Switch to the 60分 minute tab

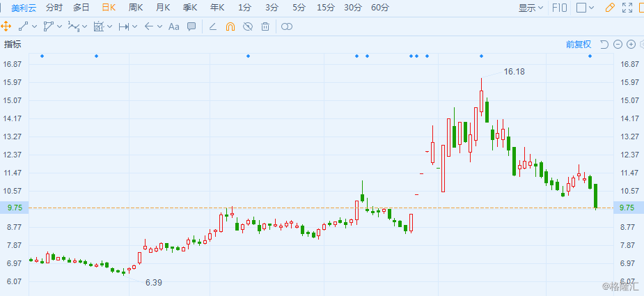click(380, 8)
